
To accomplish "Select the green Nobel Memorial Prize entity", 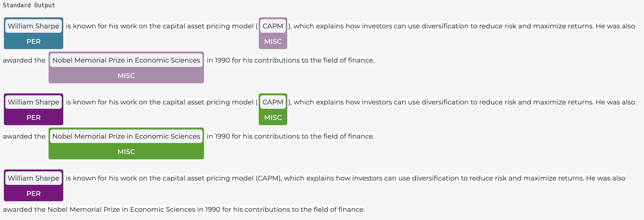I will (x=126, y=136).
